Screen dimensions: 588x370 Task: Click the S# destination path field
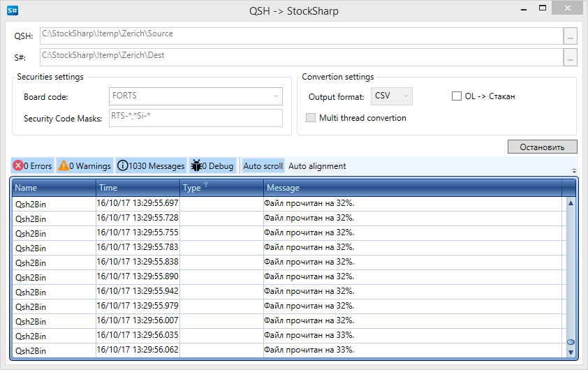[302, 58]
